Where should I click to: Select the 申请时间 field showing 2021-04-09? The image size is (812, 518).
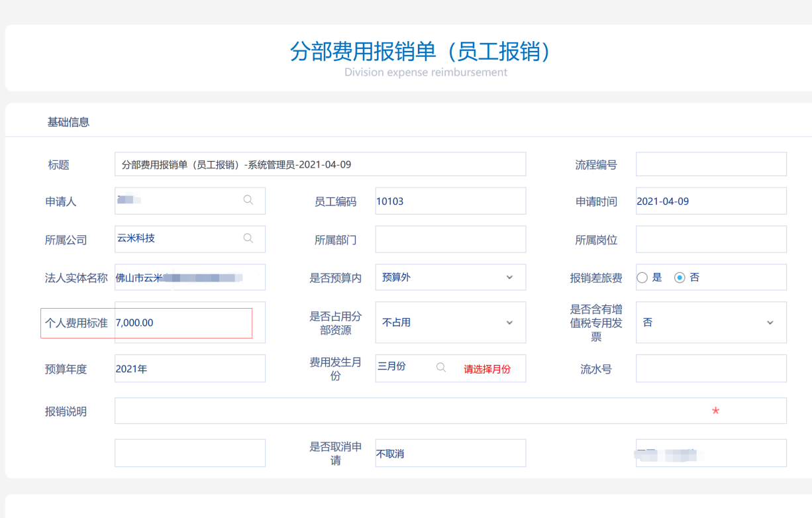[711, 201]
